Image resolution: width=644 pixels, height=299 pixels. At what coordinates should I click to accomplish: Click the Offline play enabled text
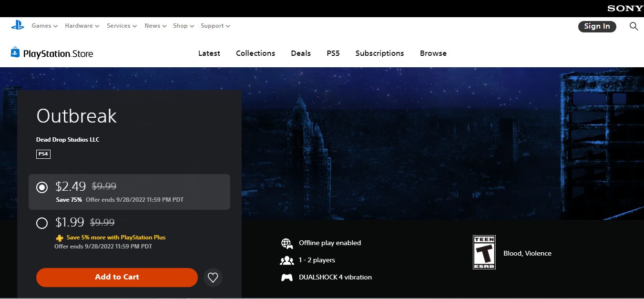pos(330,243)
